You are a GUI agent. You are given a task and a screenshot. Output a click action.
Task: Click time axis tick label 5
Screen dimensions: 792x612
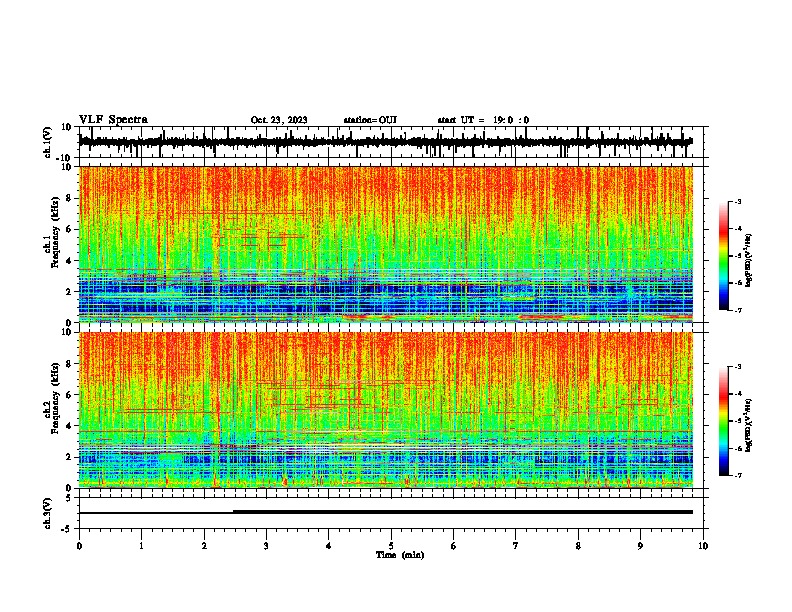click(x=391, y=546)
